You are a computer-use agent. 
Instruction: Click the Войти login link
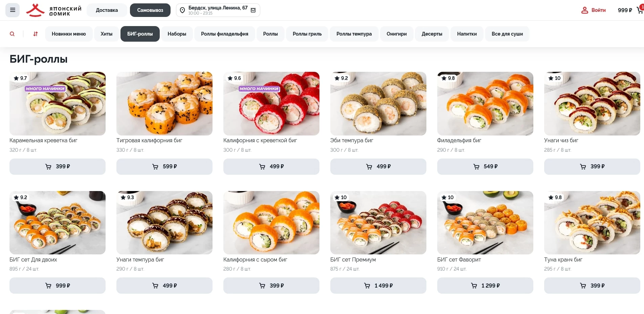click(x=598, y=10)
